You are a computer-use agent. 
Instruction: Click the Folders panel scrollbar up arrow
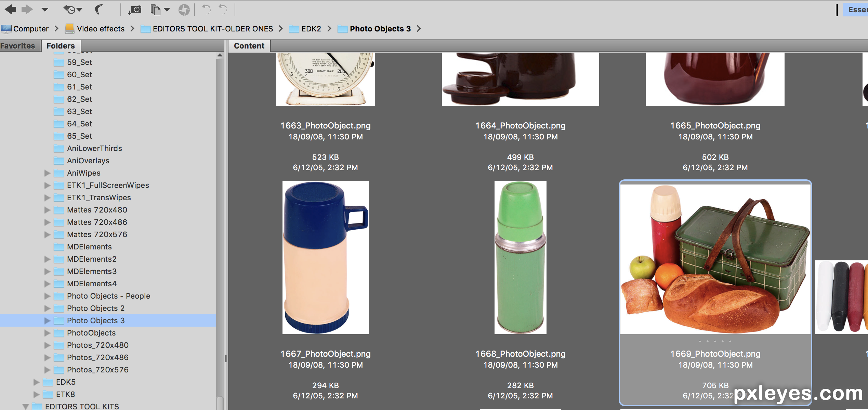tap(220, 55)
